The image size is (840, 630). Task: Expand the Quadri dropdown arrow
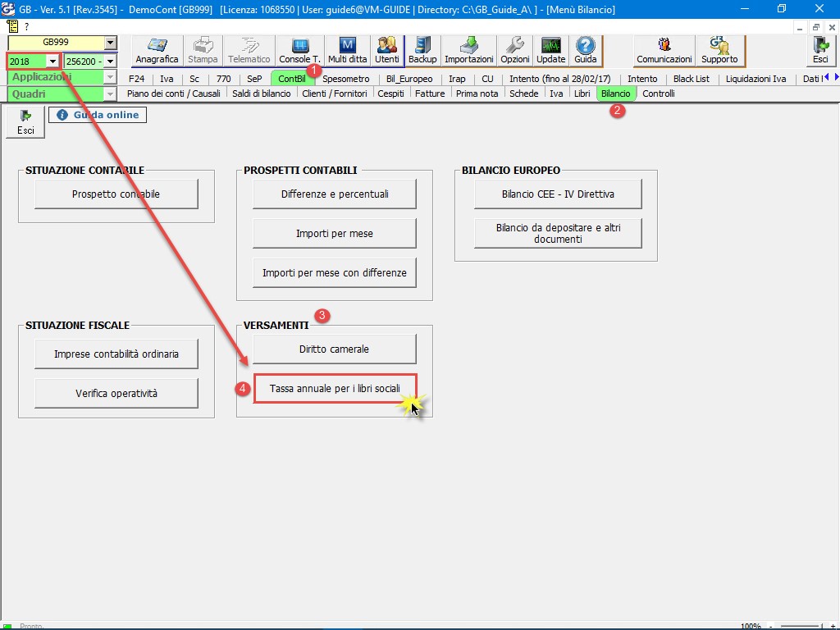[x=110, y=94]
